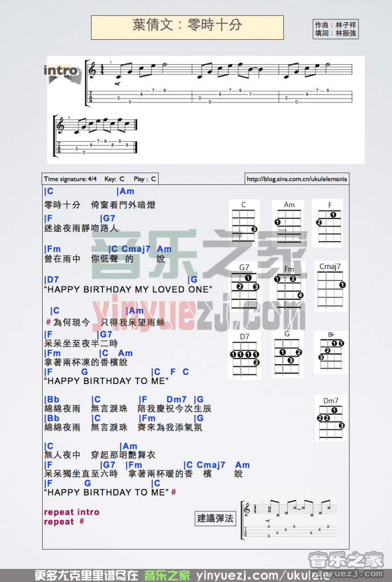This screenshot has width=392, height=582.
Task: Click lyric line 無人夜中 穿起那明艷舞衣
Action: click(100, 455)
